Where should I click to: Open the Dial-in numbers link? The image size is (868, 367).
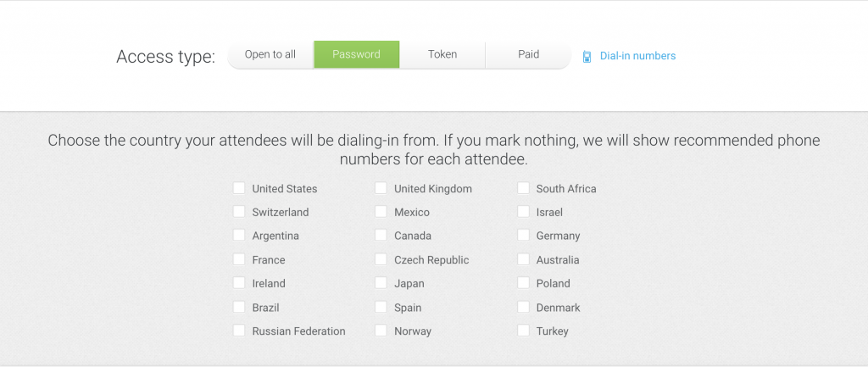(637, 56)
